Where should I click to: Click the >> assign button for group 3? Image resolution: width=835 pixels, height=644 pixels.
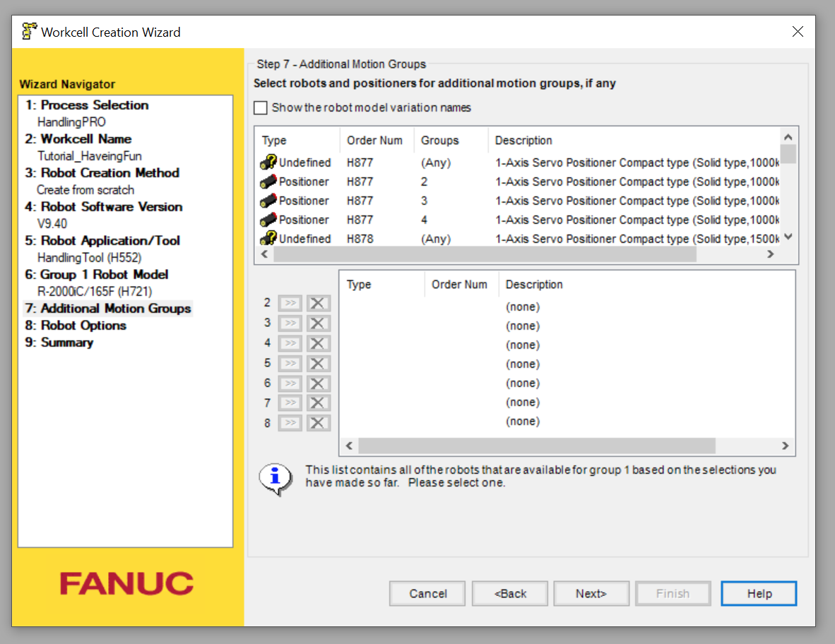click(x=290, y=323)
